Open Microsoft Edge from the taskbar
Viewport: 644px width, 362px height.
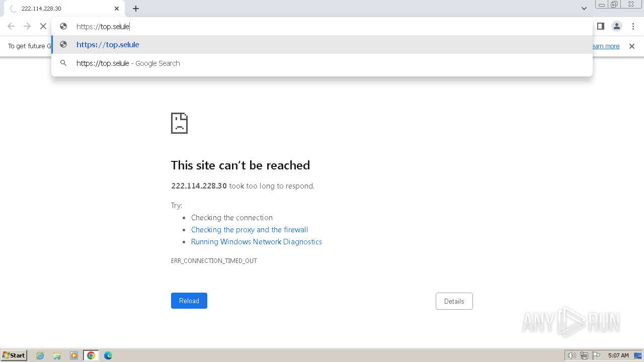108,355
